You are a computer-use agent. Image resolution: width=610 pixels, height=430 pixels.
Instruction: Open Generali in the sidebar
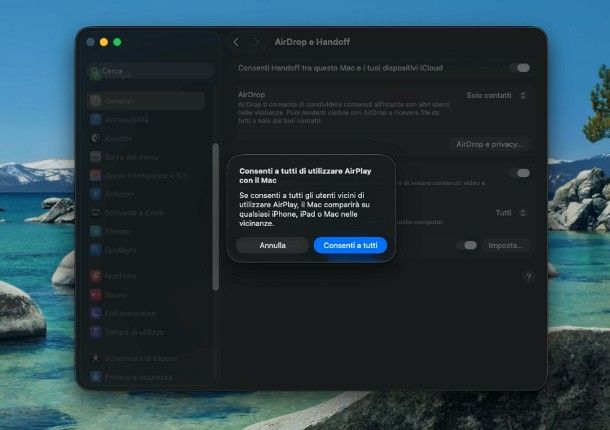click(146, 101)
